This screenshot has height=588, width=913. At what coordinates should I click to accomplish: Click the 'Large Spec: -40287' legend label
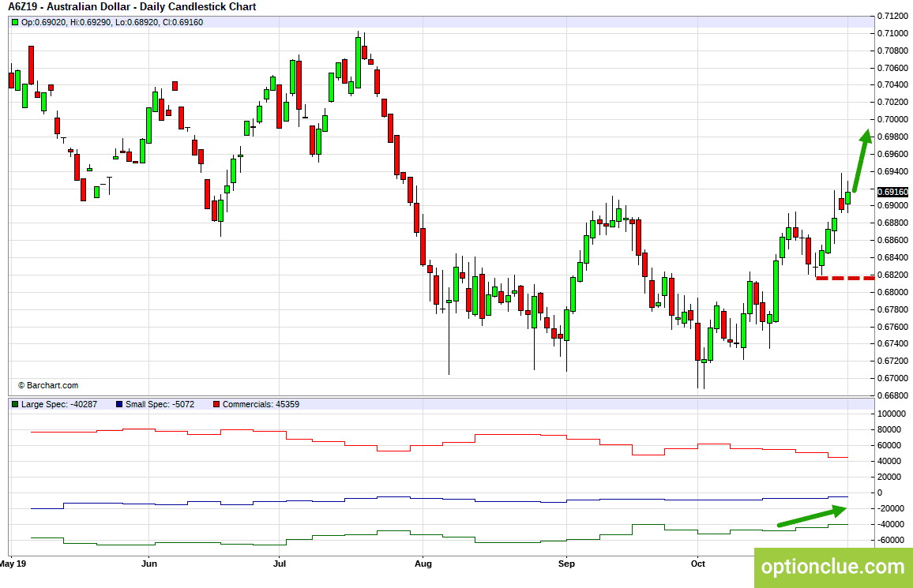[x=59, y=404]
